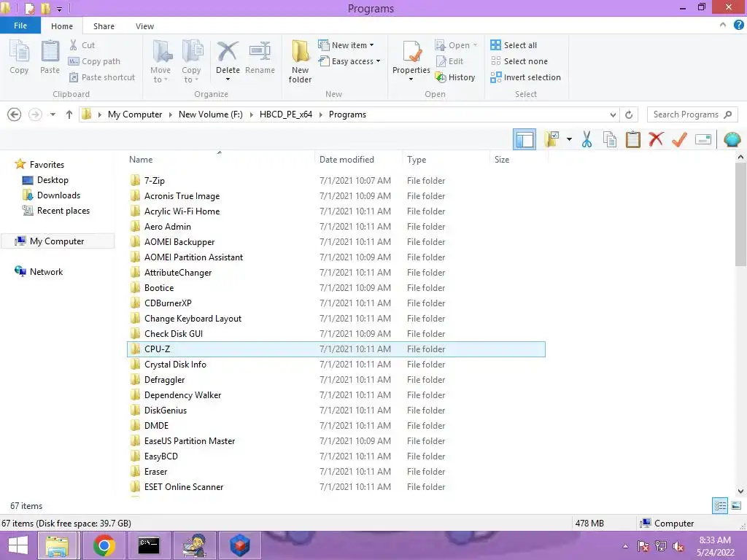Click the orange checkmark toolbar icon
The width and height of the screenshot is (747, 560).
click(x=679, y=139)
